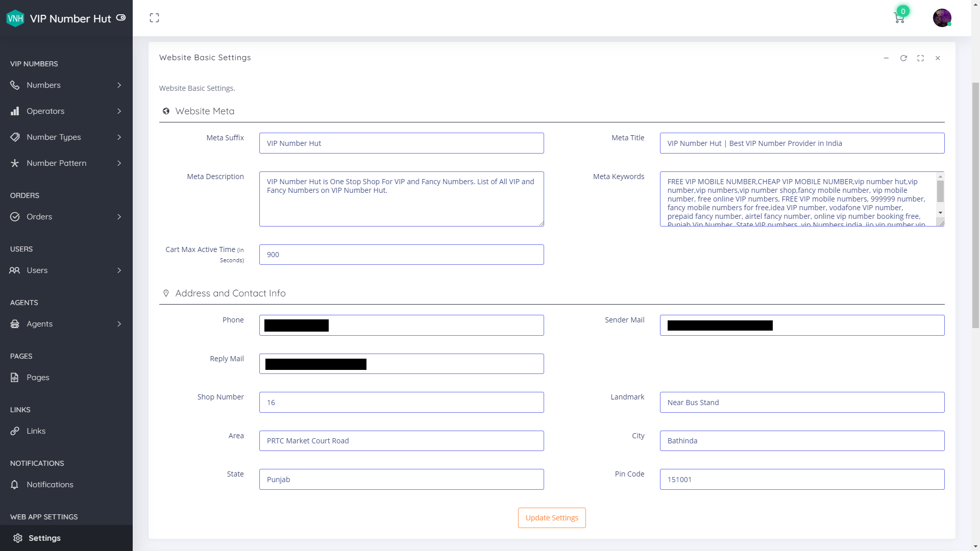Click the Website Meta globe icon
Image resolution: width=980 pixels, height=551 pixels.
pos(166,111)
